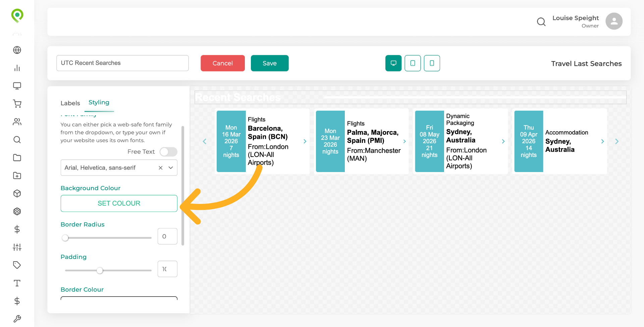The width and height of the screenshot is (644, 327).
Task: Click the globe icon in sidebar
Action: (x=17, y=50)
